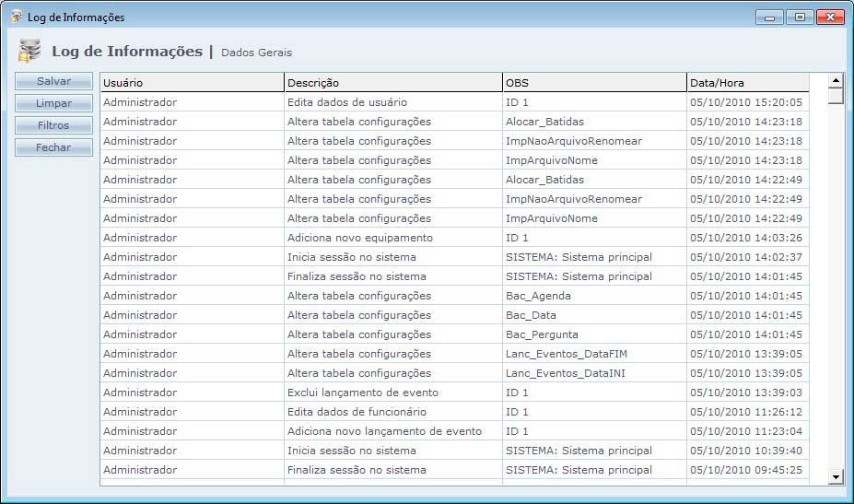Click the title bar application icon
The image size is (854, 504).
tap(16, 17)
